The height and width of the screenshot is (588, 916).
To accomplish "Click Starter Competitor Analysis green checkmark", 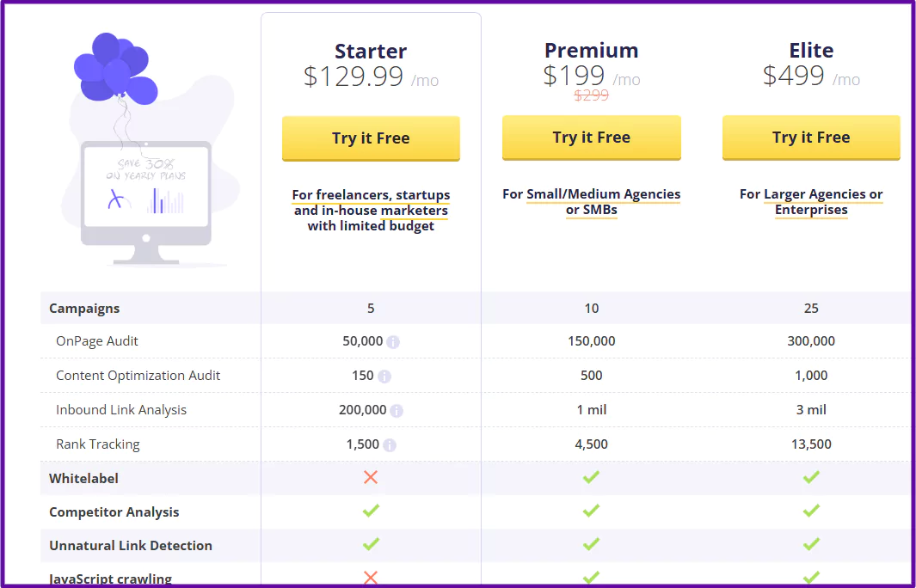I will click(x=371, y=511).
